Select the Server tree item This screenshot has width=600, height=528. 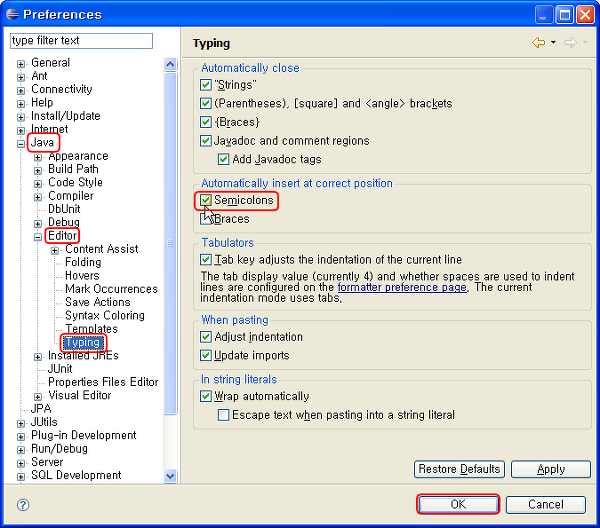[47, 462]
